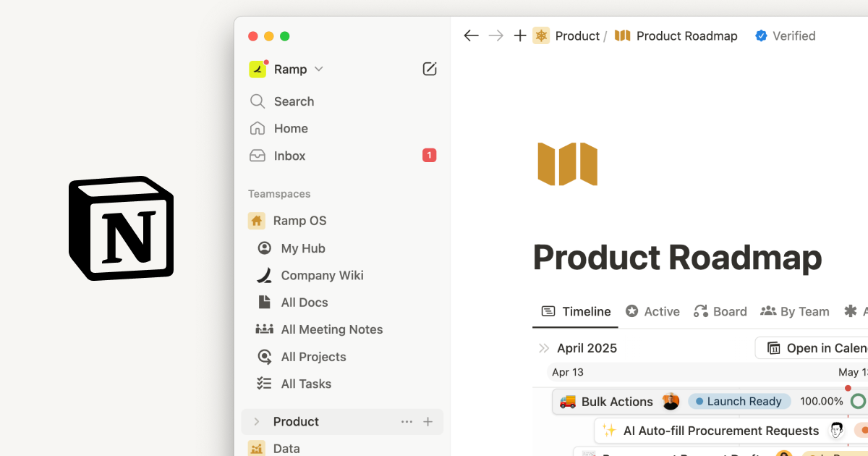Click the All Meeting Notes people icon
868x456 pixels.
click(x=265, y=329)
